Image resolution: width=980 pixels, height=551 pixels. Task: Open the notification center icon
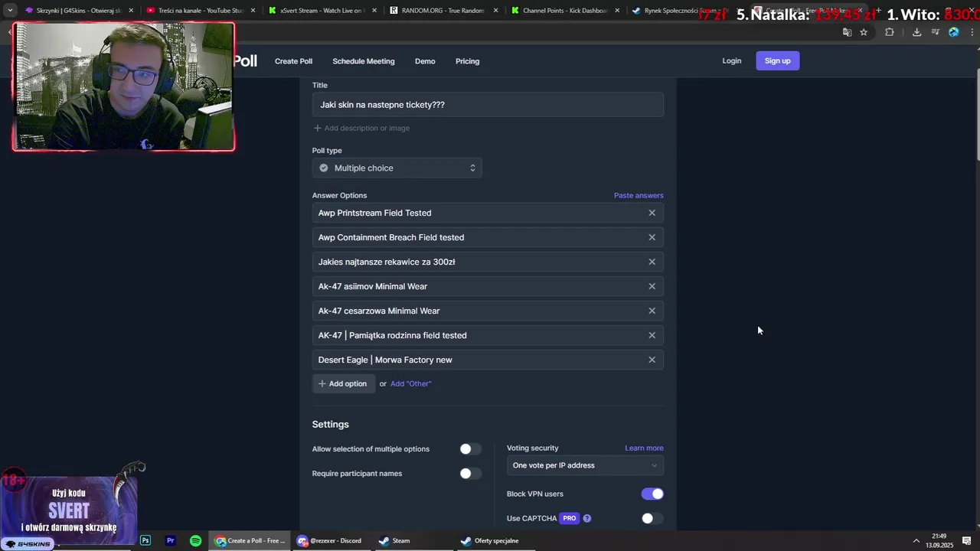point(966,541)
